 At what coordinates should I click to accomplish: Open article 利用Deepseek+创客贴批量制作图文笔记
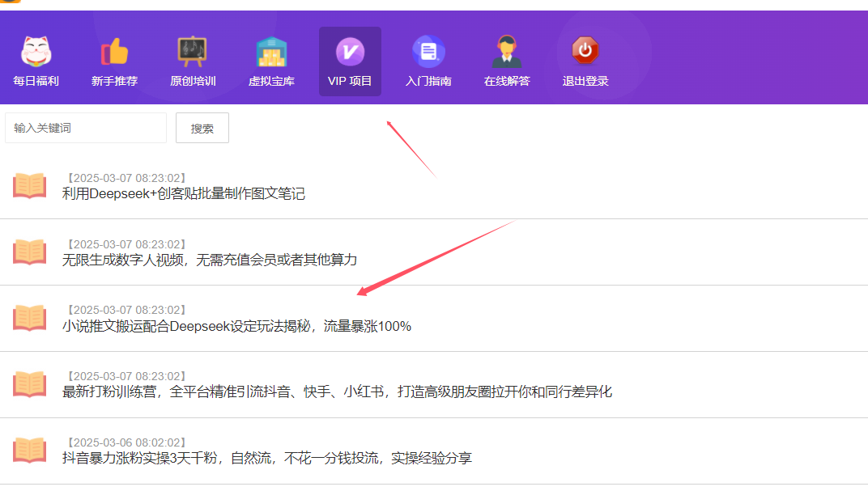(184, 194)
